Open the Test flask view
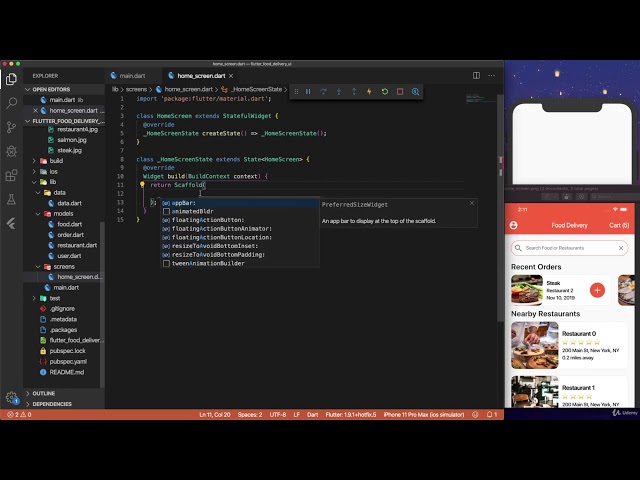Viewport: 640px width, 480px height. click(11, 200)
